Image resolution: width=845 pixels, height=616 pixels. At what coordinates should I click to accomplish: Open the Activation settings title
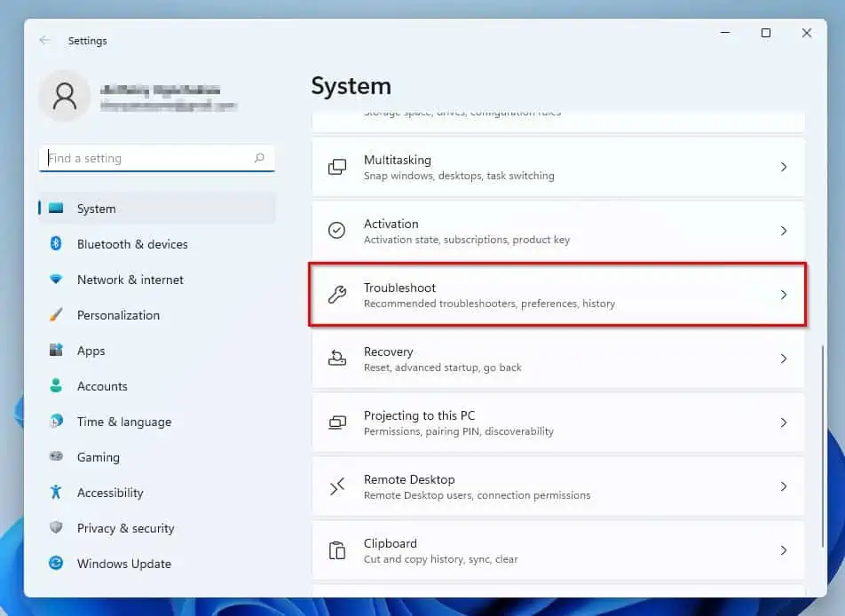point(391,224)
